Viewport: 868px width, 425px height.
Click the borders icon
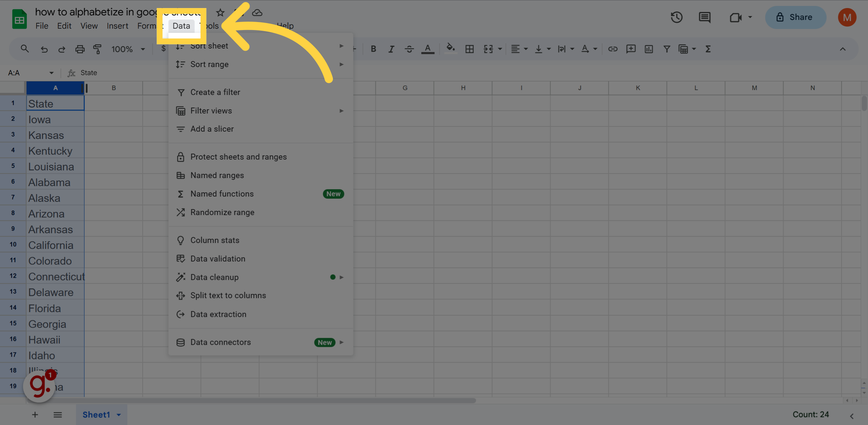(x=470, y=49)
